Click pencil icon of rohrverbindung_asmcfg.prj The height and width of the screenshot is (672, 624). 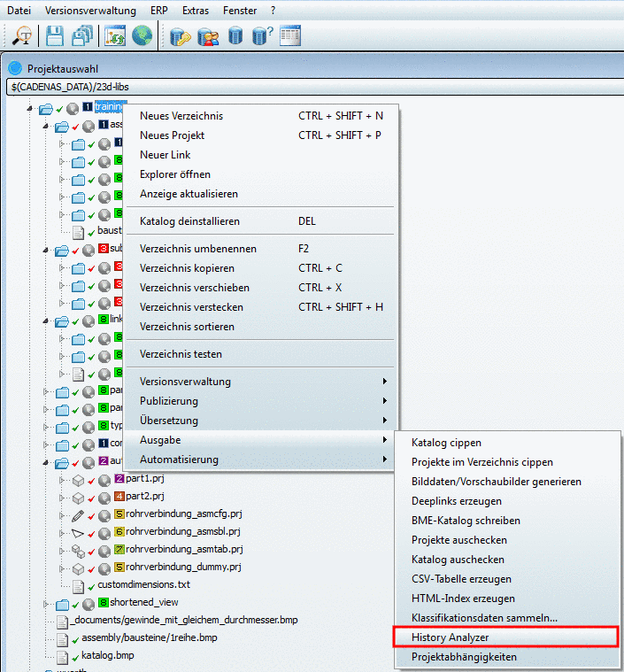click(78, 515)
